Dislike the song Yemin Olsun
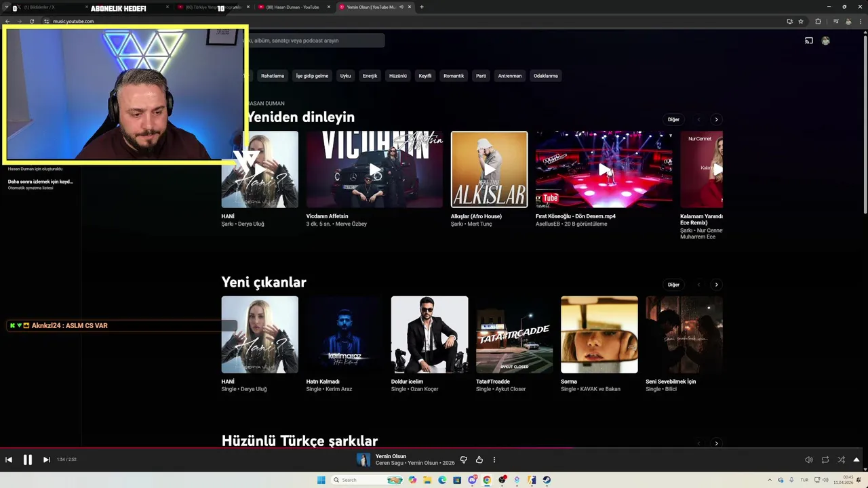Screen dimensions: 868x488 tap(464, 460)
